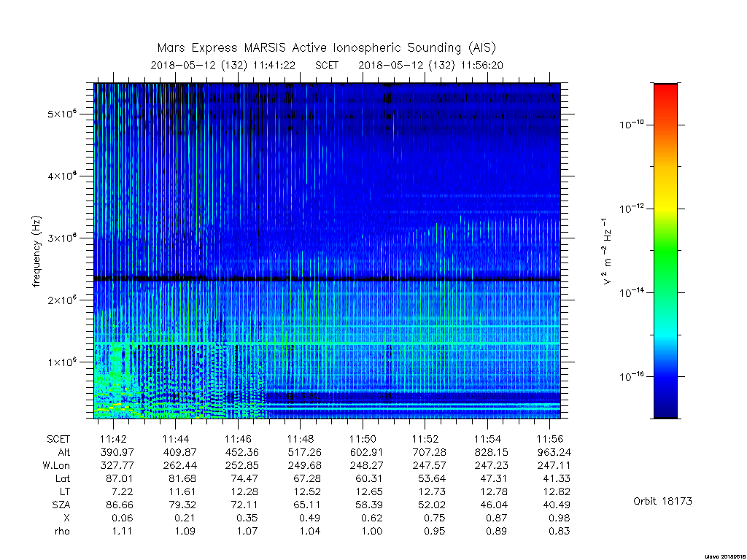Click the 'SCET' row header below the plot

point(58,439)
